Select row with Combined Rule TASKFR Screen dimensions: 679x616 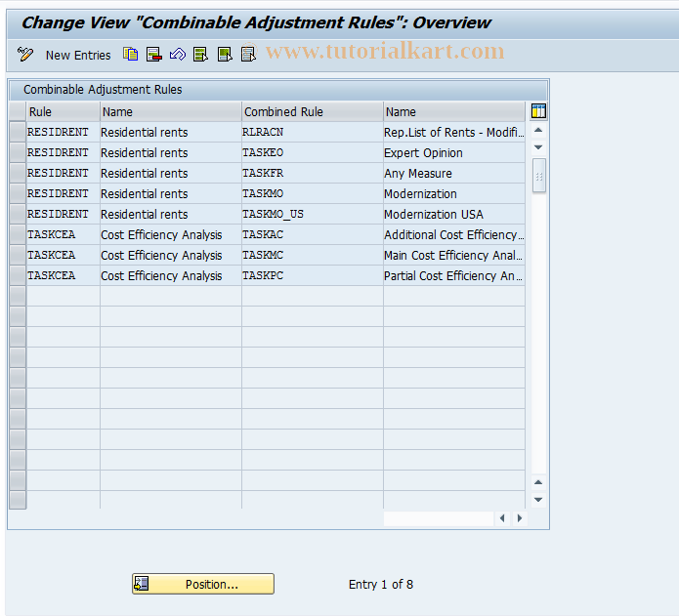18,173
